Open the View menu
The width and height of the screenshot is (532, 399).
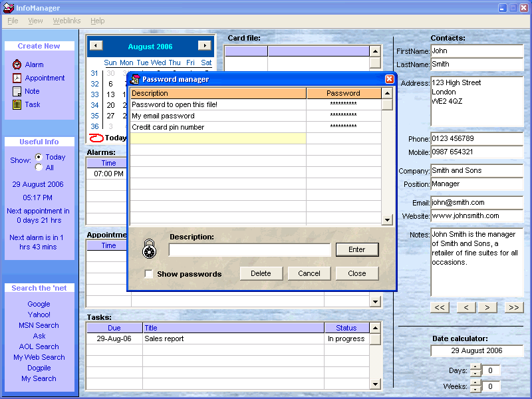[35, 21]
